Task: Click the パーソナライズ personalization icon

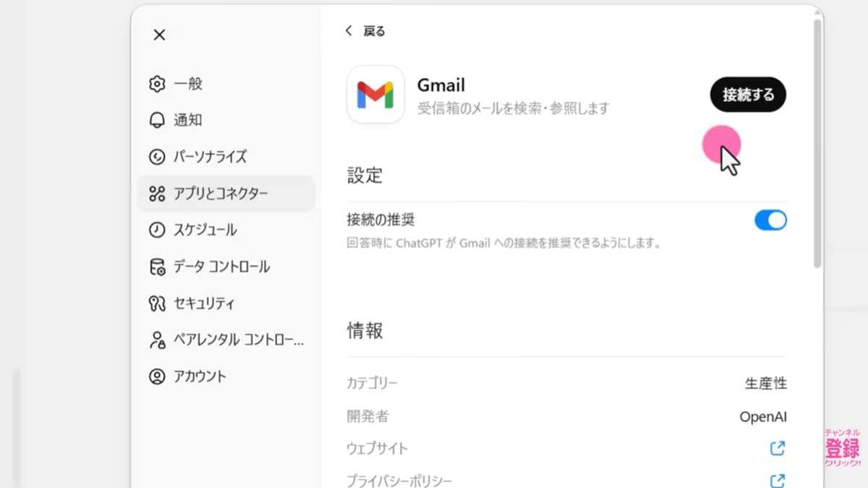Action: tap(159, 157)
